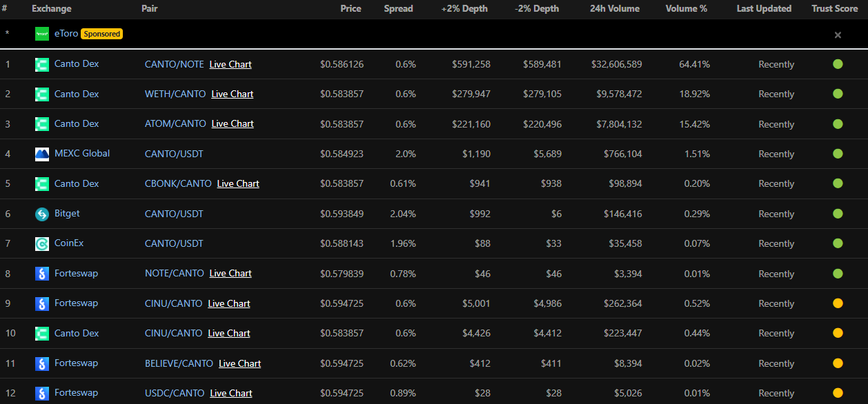Click the Bitget exchange logo icon
This screenshot has width=868, height=404.
coord(42,214)
